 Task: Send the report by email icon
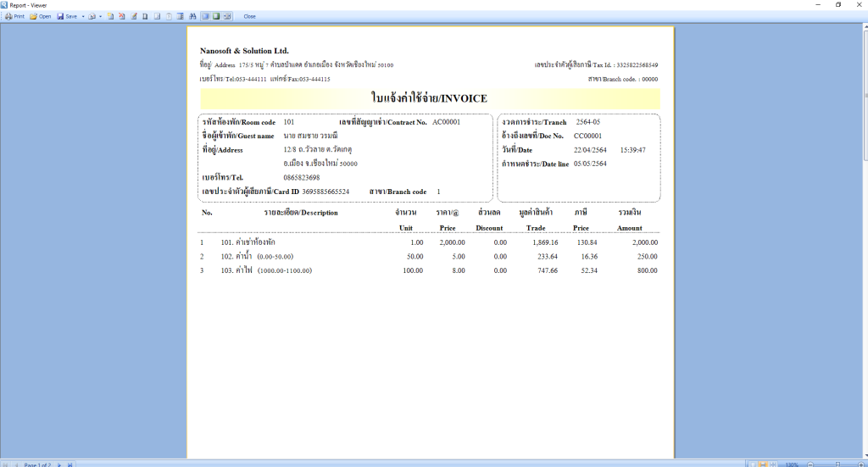92,17
